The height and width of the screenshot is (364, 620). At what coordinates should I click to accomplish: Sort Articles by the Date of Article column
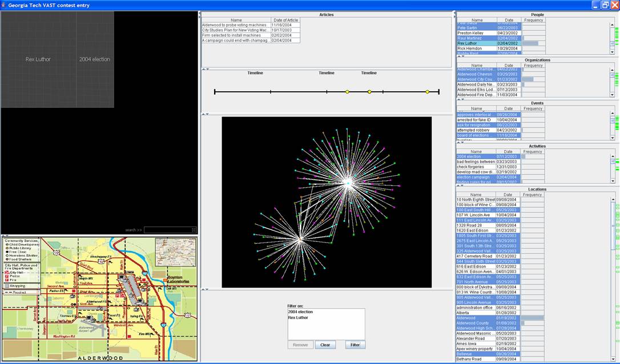click(x=285, y=20)
